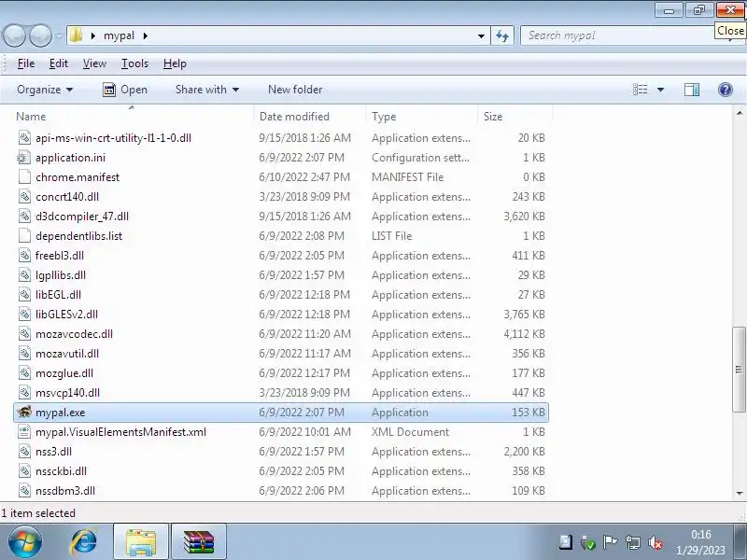Select file mozavcodec.dll
Screen dimensions: 747x560
pos(74,334)
